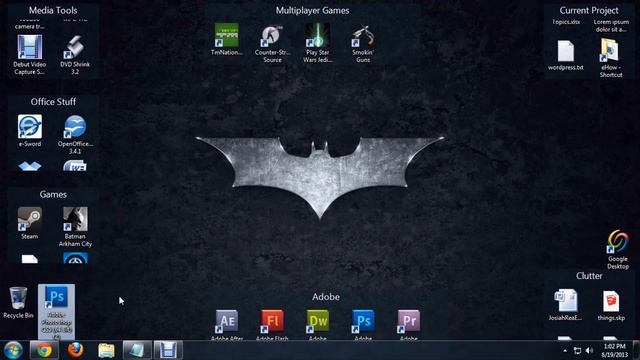Select highlighted Adobe Photoshop CS5 desktop shortcut
The height and width of the screenshot is (360, 640).
point(56,312)
